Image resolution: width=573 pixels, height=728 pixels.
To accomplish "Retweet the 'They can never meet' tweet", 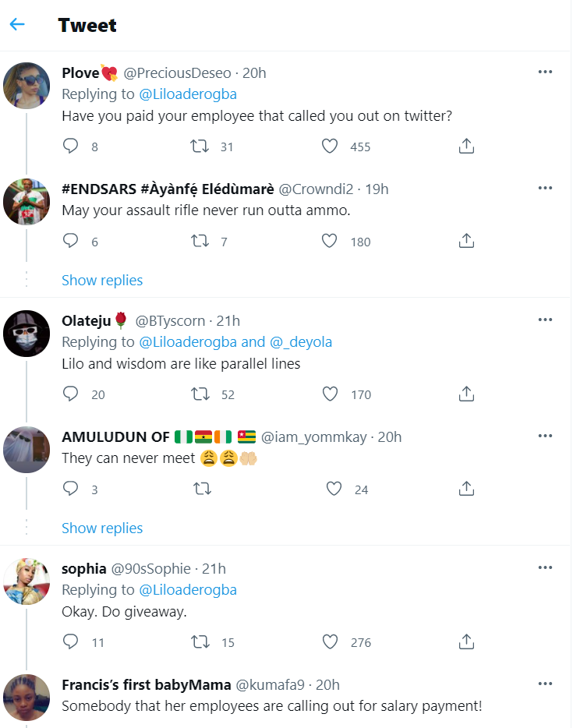I will [x=203, y=489].
